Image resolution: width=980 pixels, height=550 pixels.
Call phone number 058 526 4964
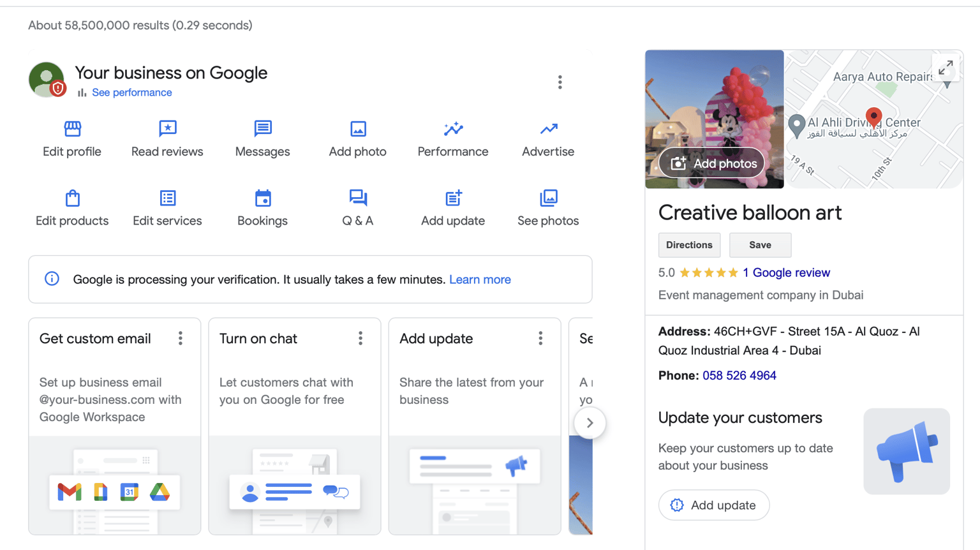click(x=739, y=375)
